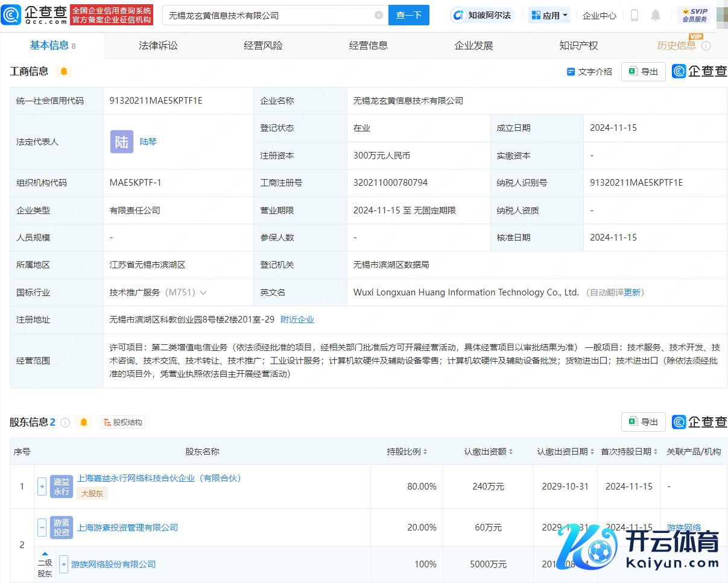Expand 上海嘉益永行 shareholder row
Image resolution: width=728 pixels, height=583 pixels.
[42, 487]
